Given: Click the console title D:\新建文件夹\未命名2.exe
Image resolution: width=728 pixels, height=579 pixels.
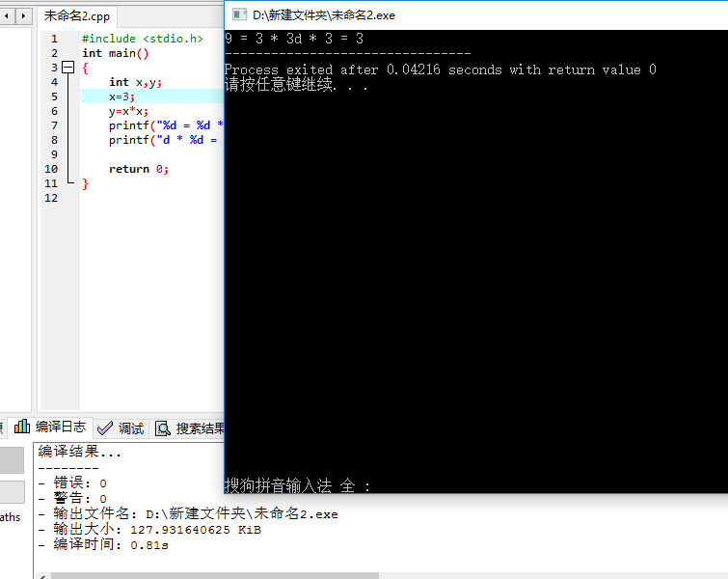Looking at the screenshot, I should (x=324, y=15).
